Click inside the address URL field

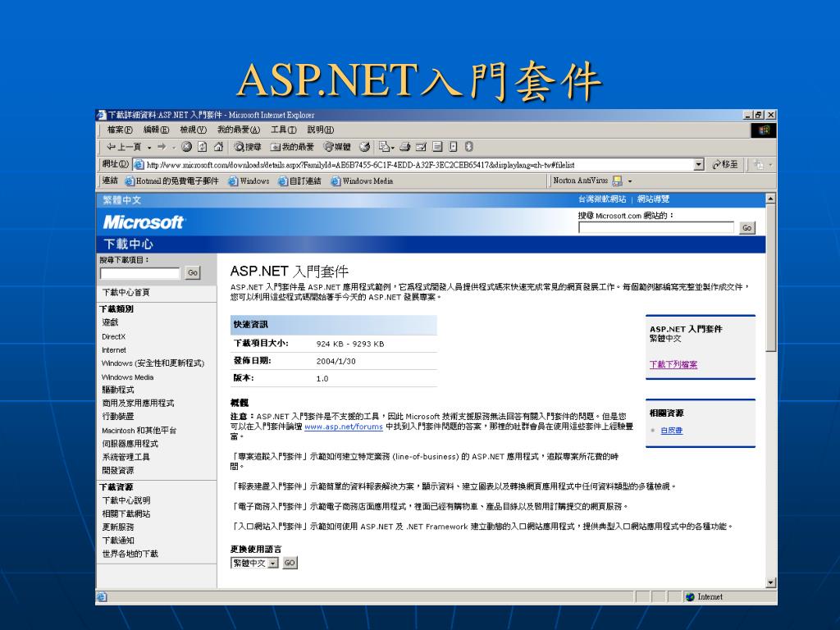click(x=419, y=164)
